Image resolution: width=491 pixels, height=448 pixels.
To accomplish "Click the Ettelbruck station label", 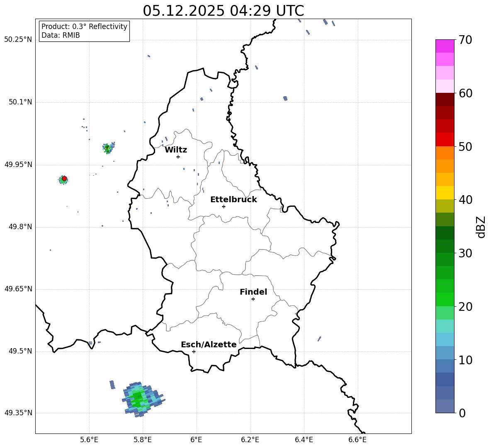I will point(233,200).
